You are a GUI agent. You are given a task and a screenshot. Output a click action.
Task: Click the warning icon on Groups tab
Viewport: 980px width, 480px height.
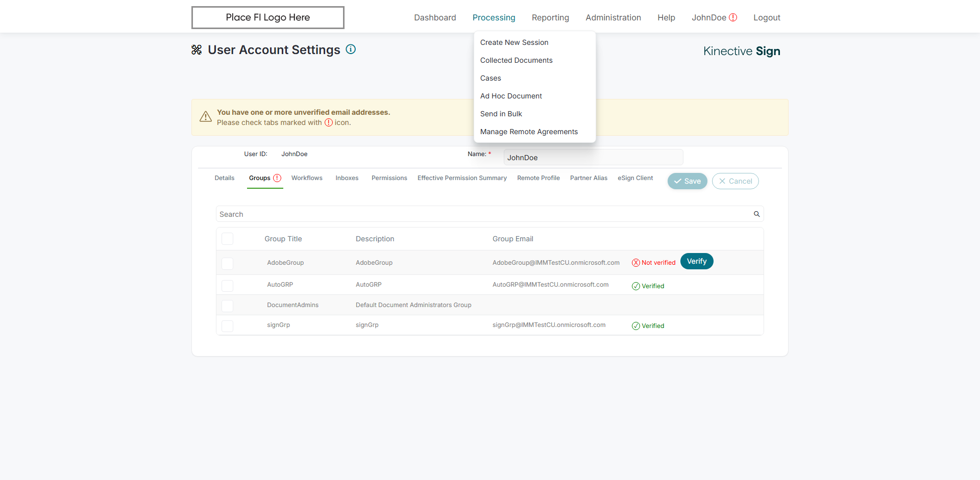[x=277, y=178]
